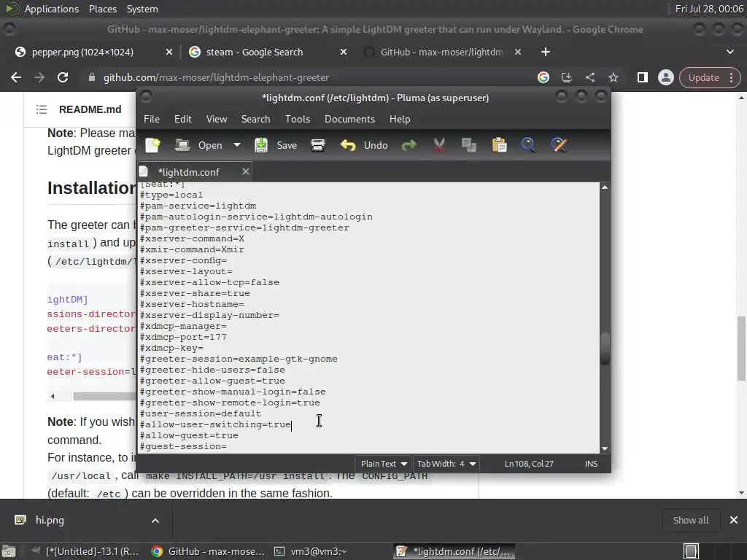The height and width of the screenshot is (560, 747).
Task: Click the New document icon in Pluma
Action: tap(152, 145)
